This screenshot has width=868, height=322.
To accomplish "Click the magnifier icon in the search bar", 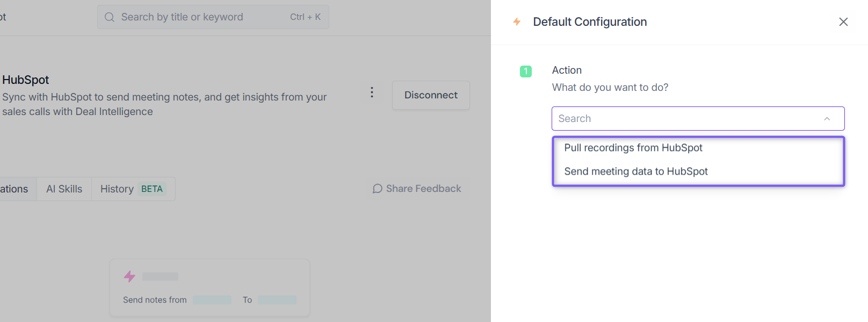I will click(110, 17).
